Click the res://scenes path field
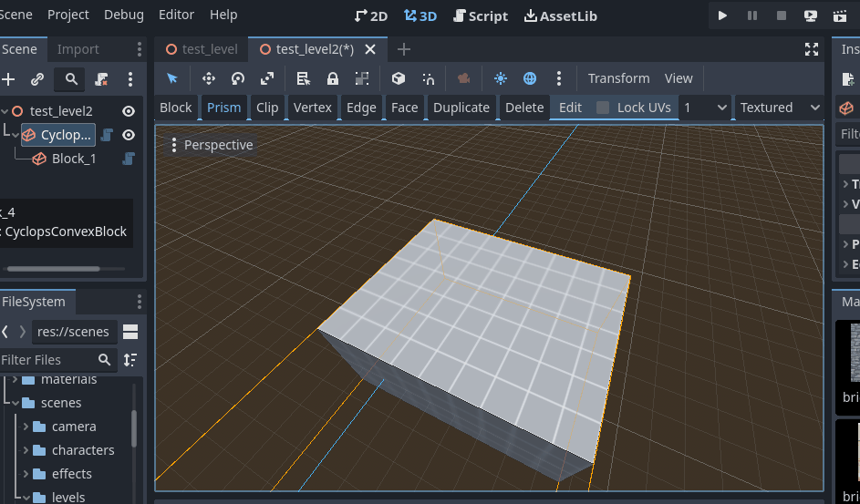 (74, 332)
